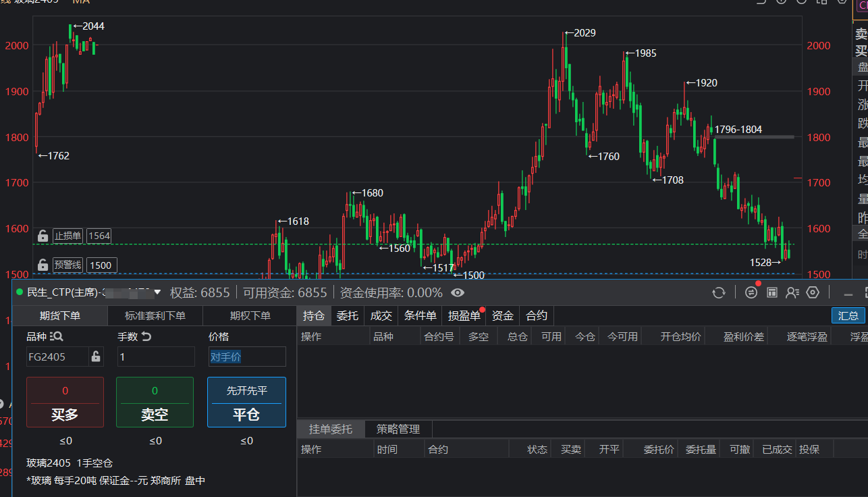This screenshot has width=868, height=497.
Task: Open the 损盈单 tab
Action: 464,315
